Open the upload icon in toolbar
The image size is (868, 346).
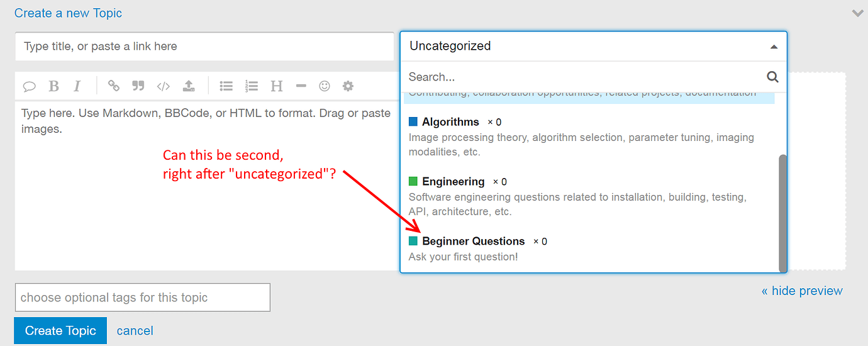tap(188, 86)
